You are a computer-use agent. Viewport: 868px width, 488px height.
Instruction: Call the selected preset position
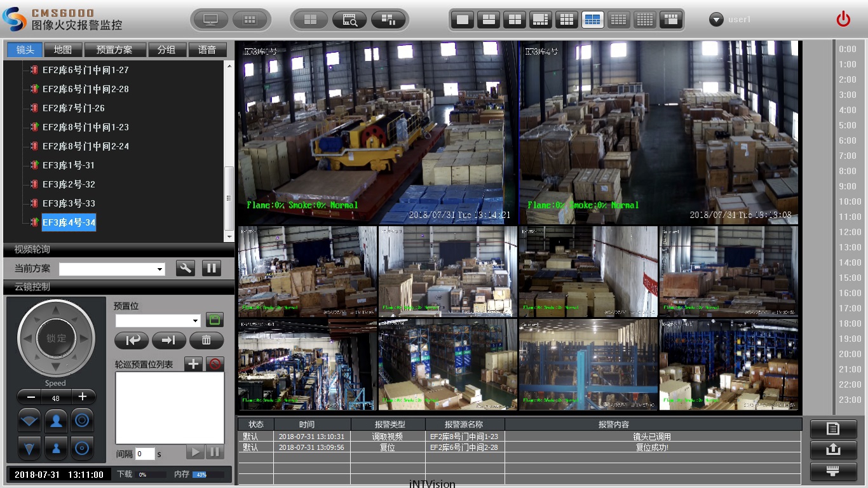(132, 341)
